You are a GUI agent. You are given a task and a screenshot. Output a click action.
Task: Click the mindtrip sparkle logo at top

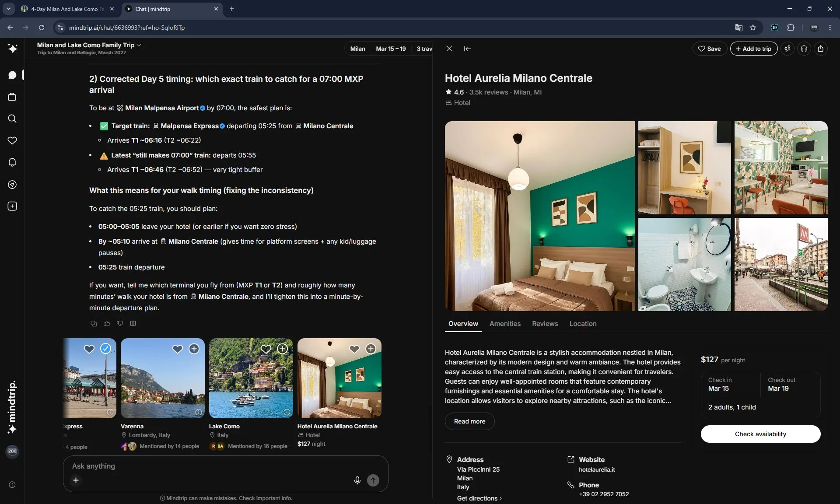[12, 48]
